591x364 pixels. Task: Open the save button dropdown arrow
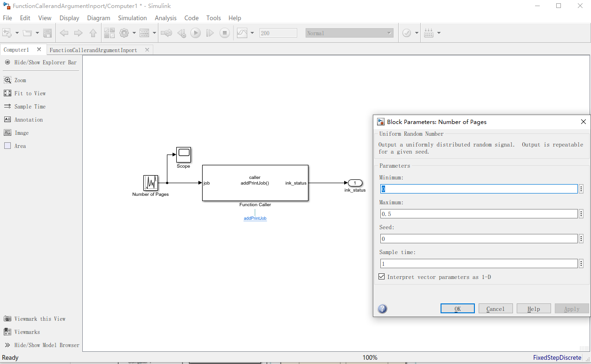point(38,33)
